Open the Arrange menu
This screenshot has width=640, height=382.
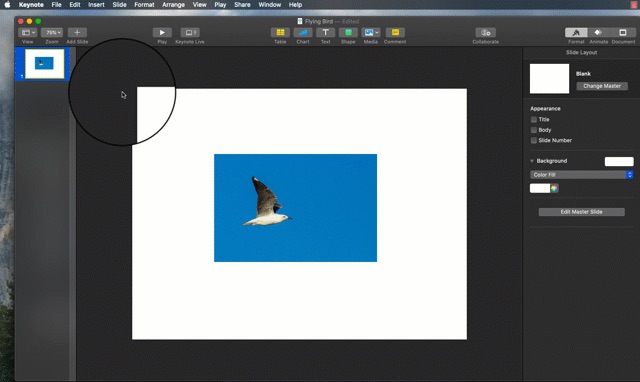click(173, 5)
